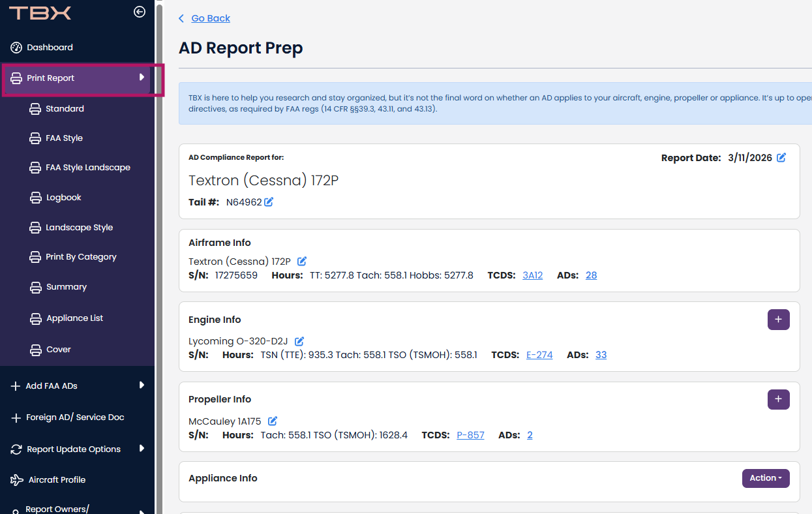Edit Lycoming O-320-D2J engine pencil icon
Screen dimensions: 812x514
click(299, 341)
